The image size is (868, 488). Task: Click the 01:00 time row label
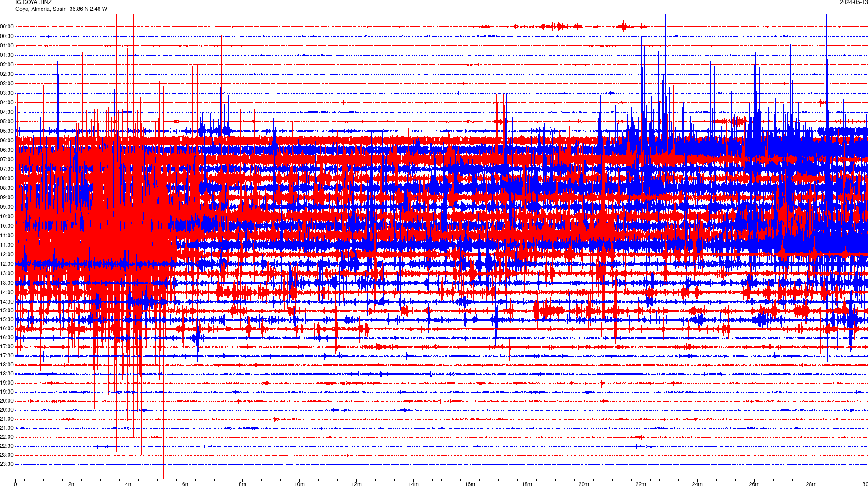point(7,46)
